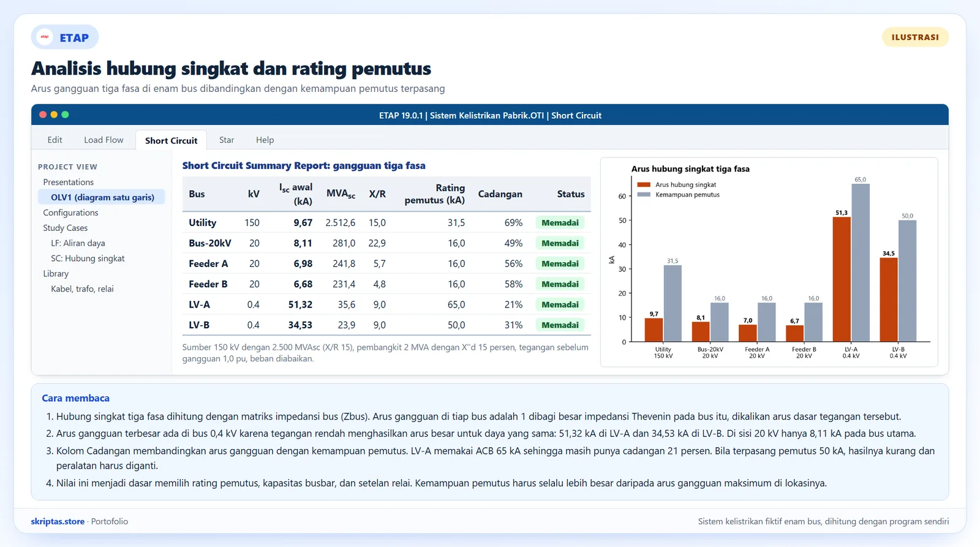Open LF: Aliran daya study case
This screenshot has width=980, height=547.
pyautogui.click(x=78, y=243)
